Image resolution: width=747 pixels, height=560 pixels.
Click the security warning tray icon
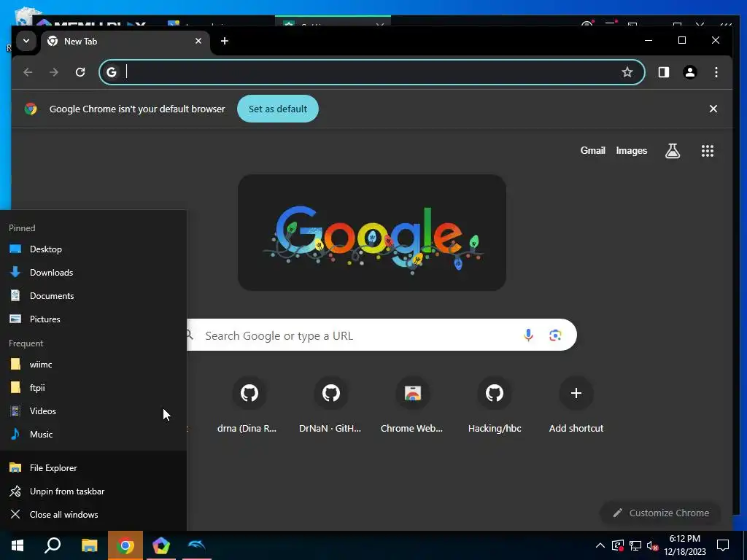click(617, 545)
